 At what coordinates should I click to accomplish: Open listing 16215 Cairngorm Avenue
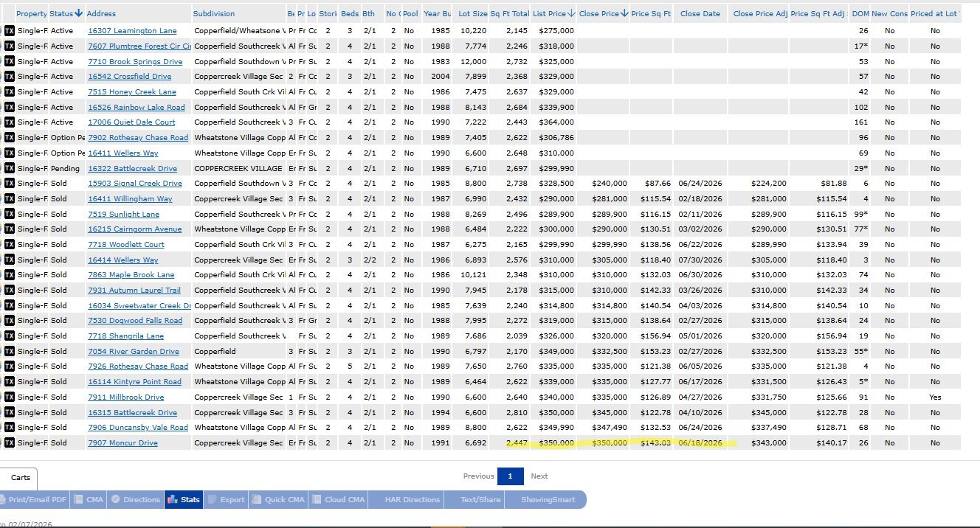click(134, 229)
